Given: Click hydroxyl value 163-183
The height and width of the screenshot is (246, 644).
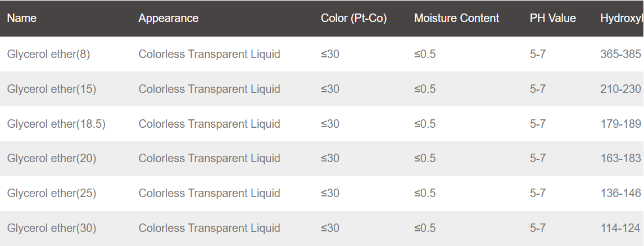Looking at the screenshot, I should [620, 158].
